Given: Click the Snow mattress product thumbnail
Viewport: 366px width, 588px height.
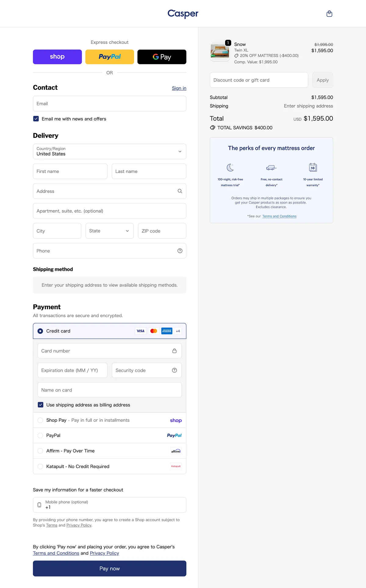Looking at the screenshot, I should 220,51.
